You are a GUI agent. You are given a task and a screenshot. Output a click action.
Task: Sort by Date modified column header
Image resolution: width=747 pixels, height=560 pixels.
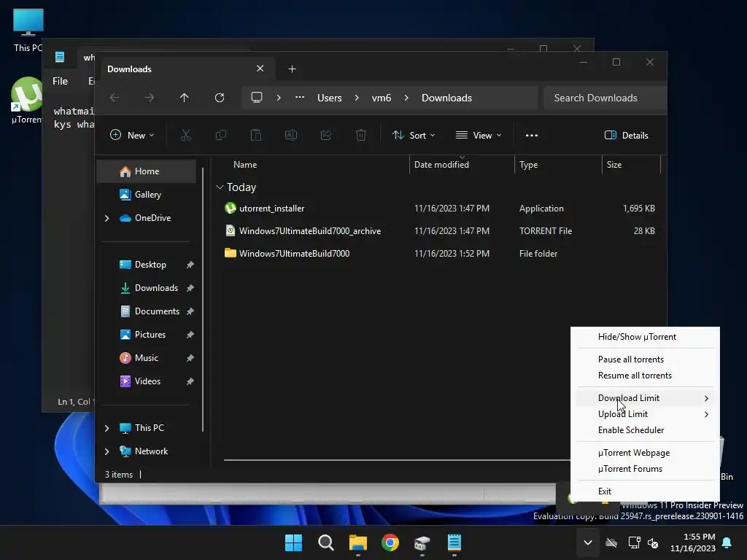(x=441, y=165)
